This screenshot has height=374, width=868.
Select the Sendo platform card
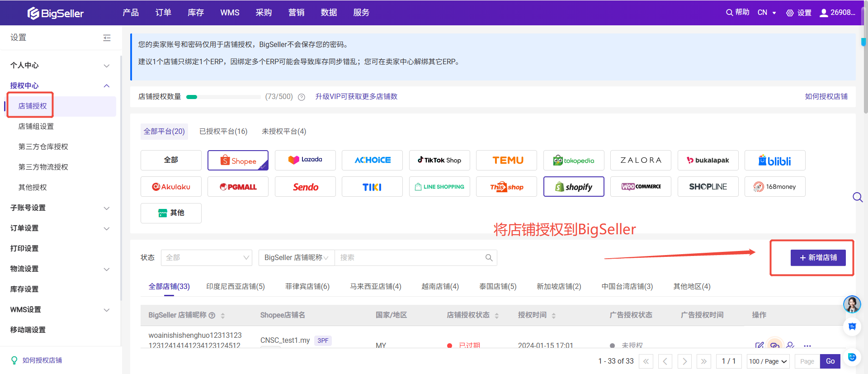coord(305,186)
